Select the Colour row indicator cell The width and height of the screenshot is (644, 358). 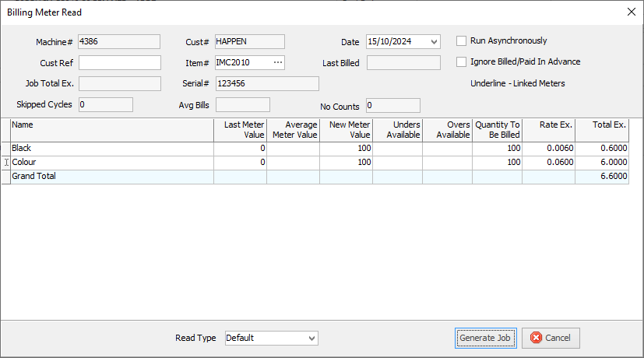point(5,163)
